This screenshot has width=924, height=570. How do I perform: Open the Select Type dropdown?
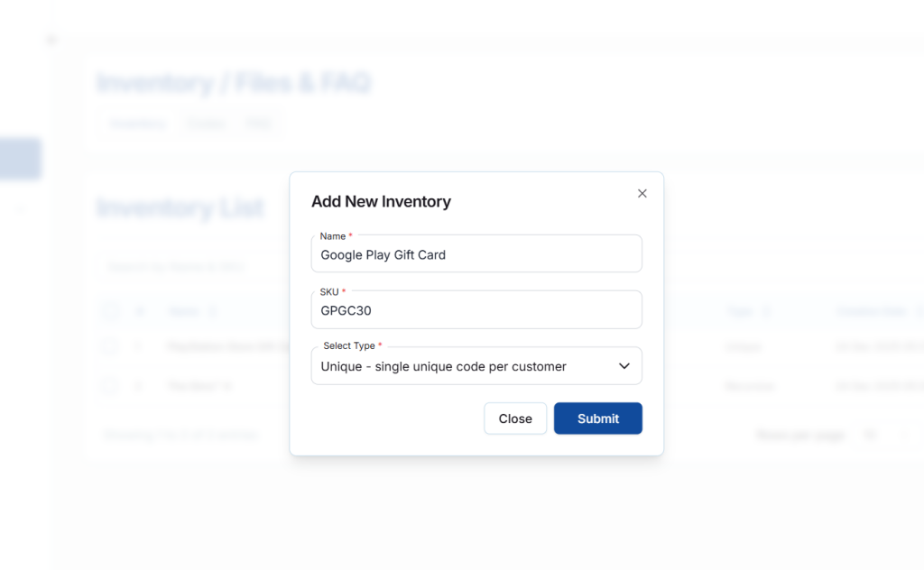click(476, 366)
